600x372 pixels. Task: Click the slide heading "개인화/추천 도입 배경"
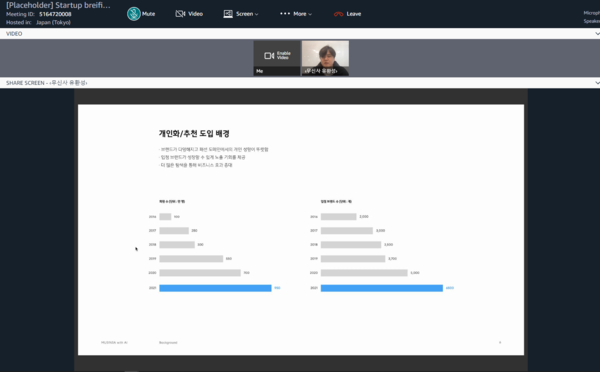pos(194,134)
